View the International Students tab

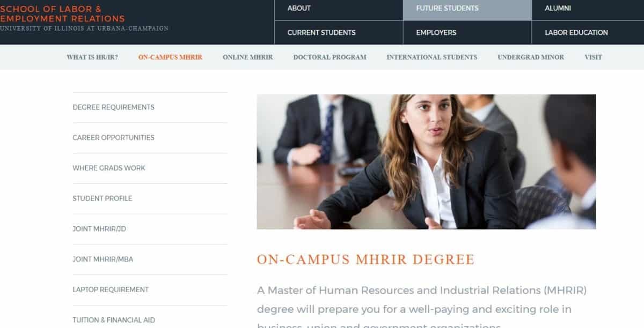point(431,57)
